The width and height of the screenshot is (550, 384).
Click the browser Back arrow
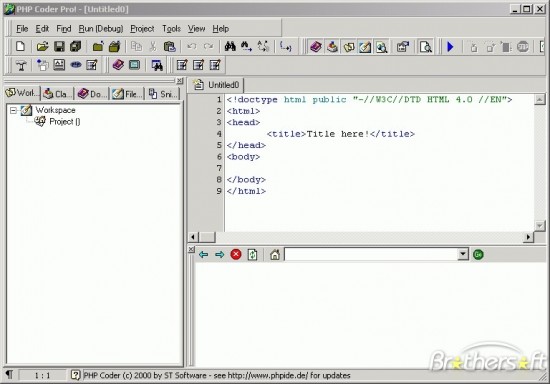(x=203, y=254)
